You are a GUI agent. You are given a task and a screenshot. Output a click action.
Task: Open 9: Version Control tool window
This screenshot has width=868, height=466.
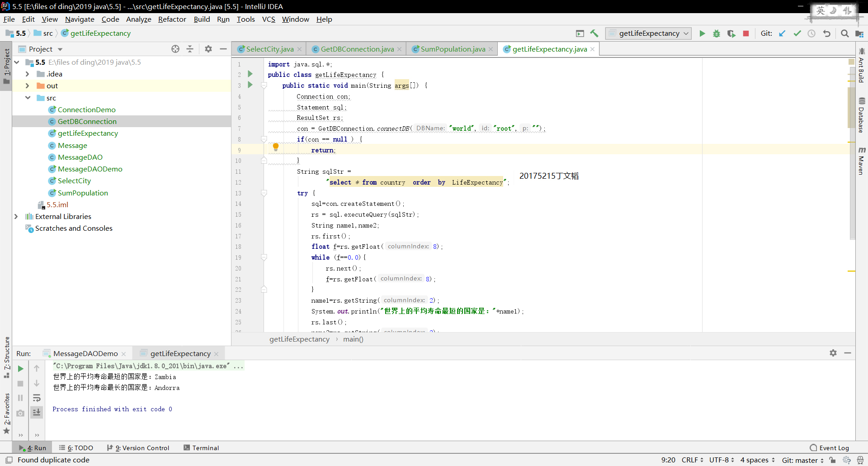[x=138, y=448]
